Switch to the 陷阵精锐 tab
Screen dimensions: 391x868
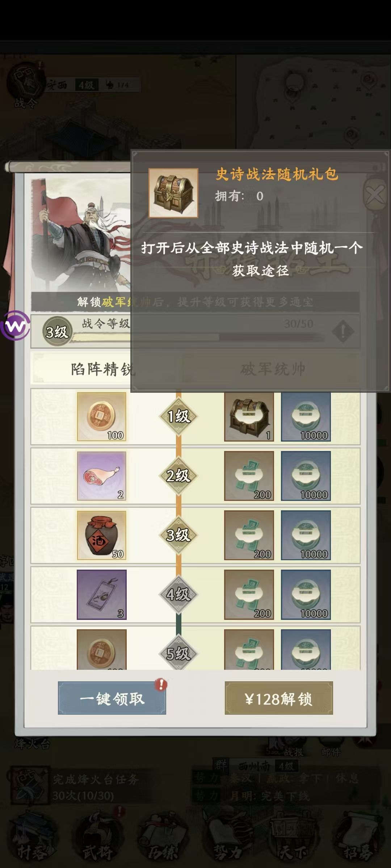click(x=103, y=369)
